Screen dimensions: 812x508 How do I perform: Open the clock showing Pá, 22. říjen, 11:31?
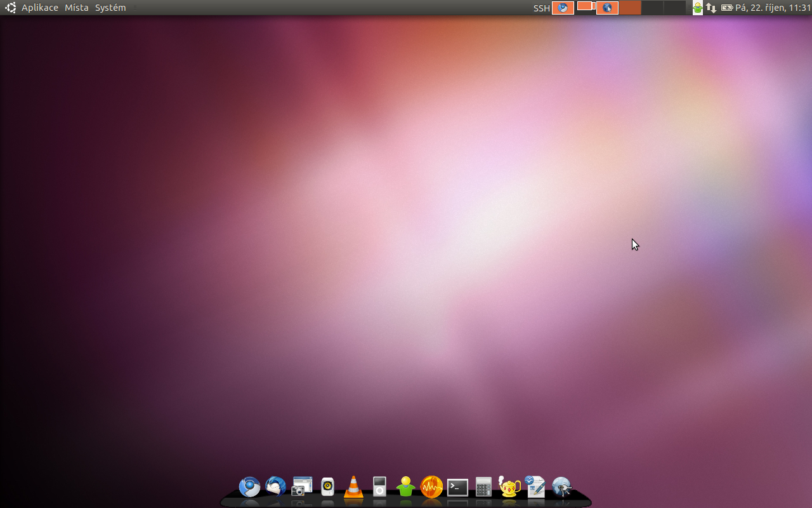(x=773, y=8)
